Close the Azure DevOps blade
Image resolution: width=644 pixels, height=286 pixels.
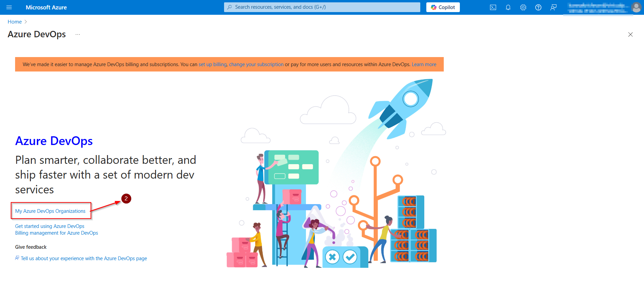(631, 35)
